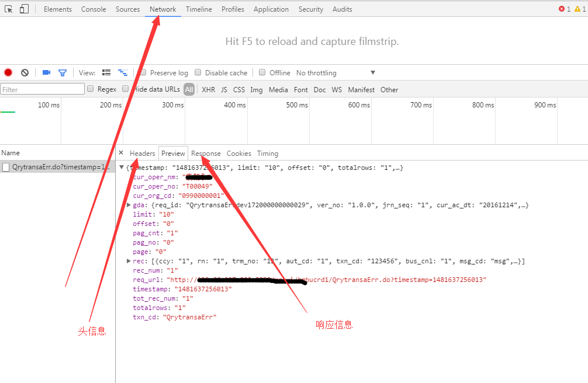Open the Timeline panel tab
The width and height of the screenshot is (588, 383).
pos(199,9)
